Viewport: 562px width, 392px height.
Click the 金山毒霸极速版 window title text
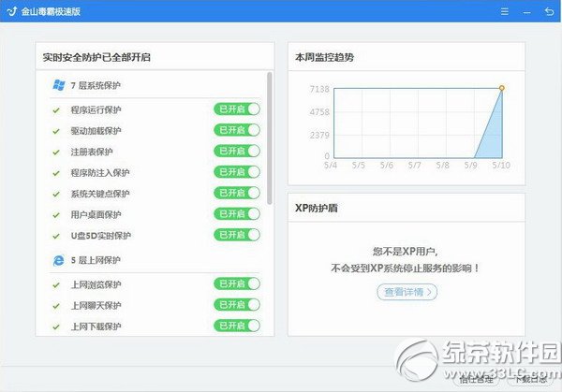tap(51, 11)
